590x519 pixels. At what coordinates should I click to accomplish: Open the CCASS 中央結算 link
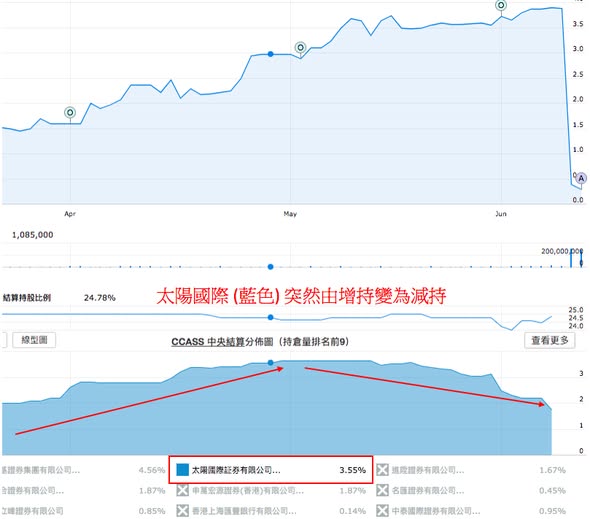tap(208, 342)
